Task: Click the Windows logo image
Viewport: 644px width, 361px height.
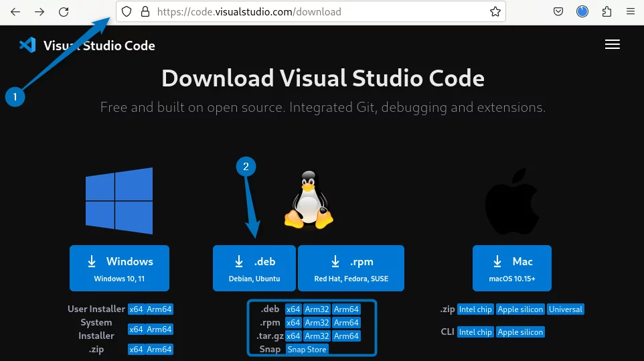Action: (119, 200)
